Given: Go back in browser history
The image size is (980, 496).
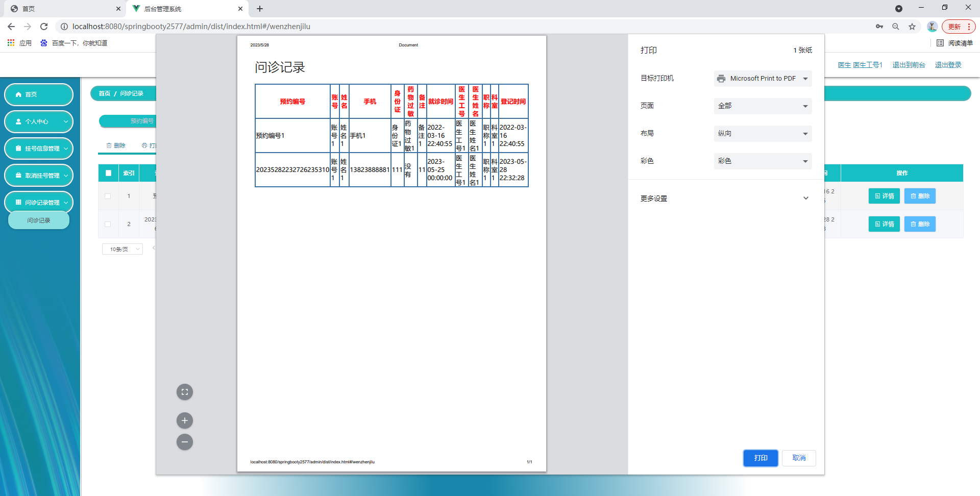Looking at the screenshot, I should 11,27.
